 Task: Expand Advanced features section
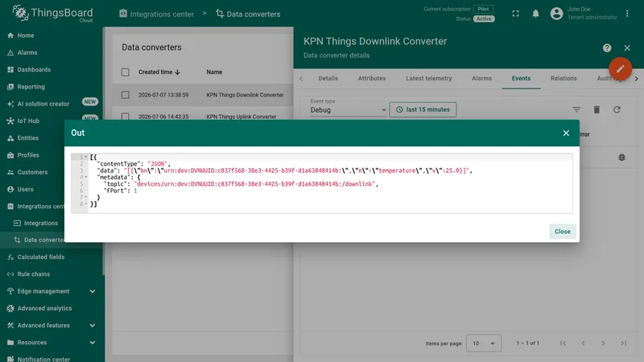click(52, 326)
